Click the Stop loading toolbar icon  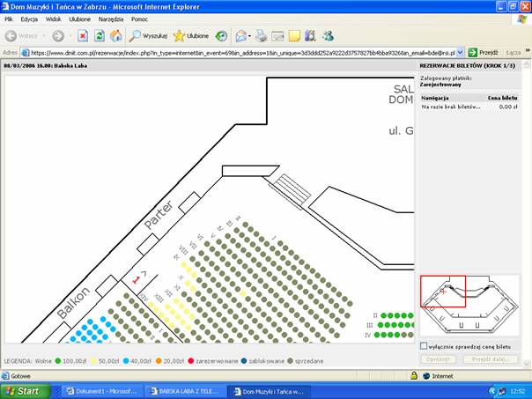click(83, 36)
